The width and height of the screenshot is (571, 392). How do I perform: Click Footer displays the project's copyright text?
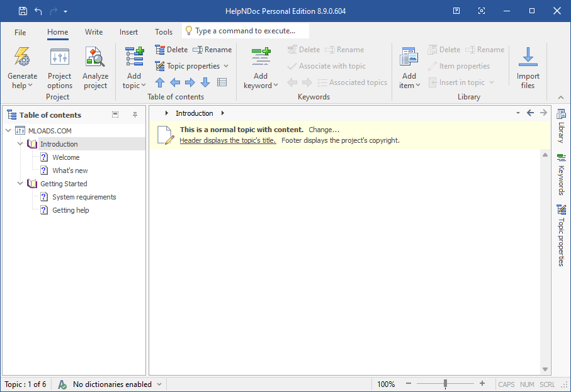[x=341, y=140]
